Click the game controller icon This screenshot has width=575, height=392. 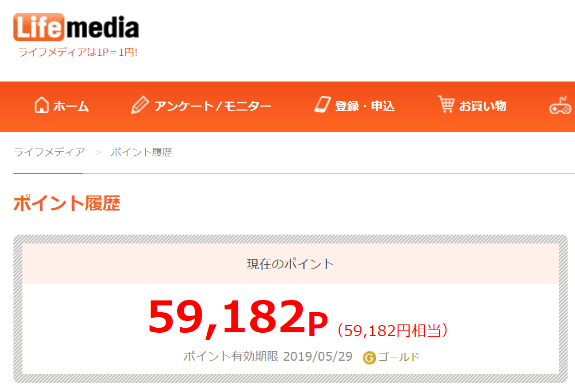tap(560, 106)
